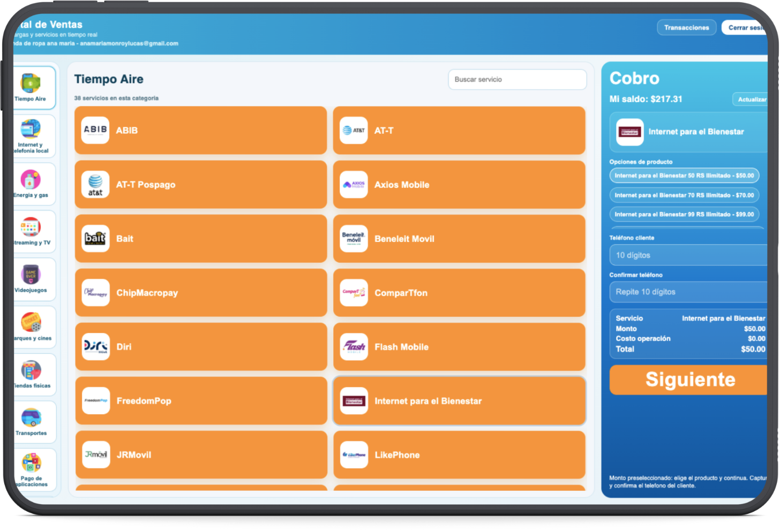
Task: Select the FreedomPop service
Action: (x=201, y=400)
